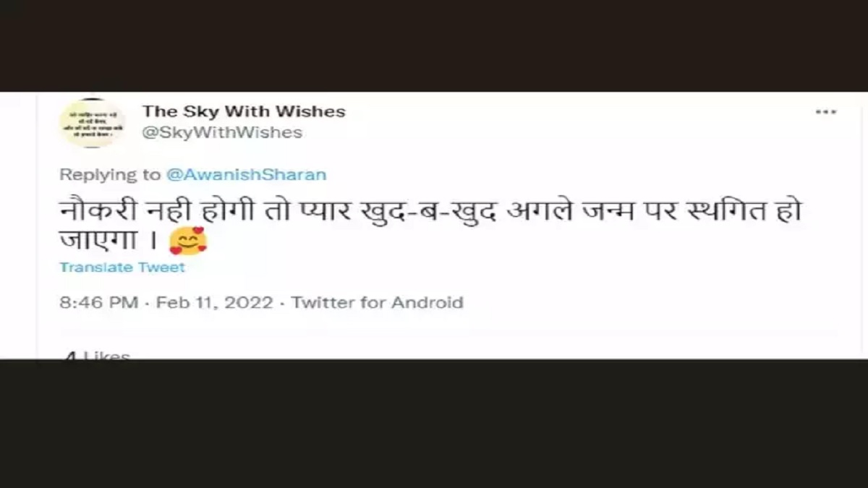Open "The Sky With Wishes" display name
868x488 pixels.
244,111
